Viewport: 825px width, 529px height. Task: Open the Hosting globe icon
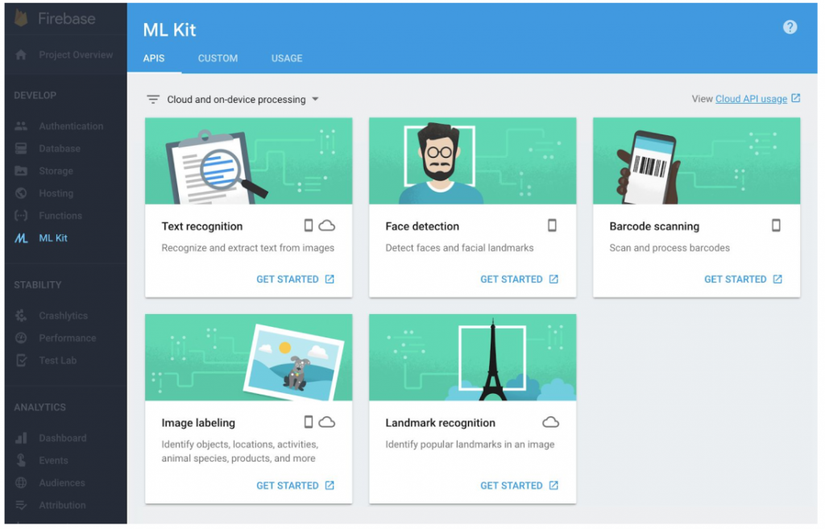(21, 193)
